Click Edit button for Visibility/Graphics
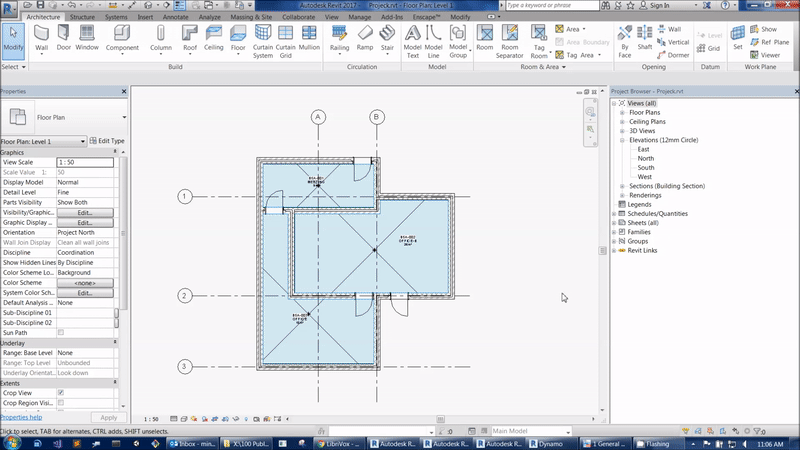This screenshot has height=450, width=800. pyautogui.click(x=84, y=213)
